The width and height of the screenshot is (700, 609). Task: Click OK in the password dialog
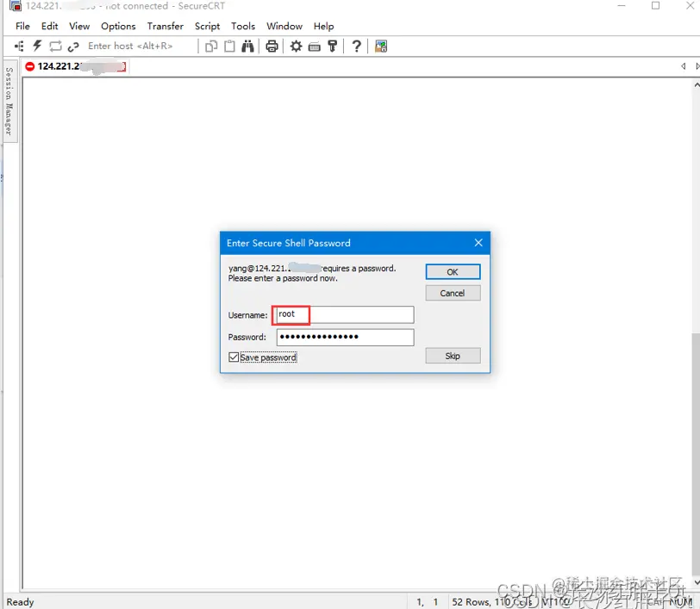pyautogui.click(x=453, y=271)
